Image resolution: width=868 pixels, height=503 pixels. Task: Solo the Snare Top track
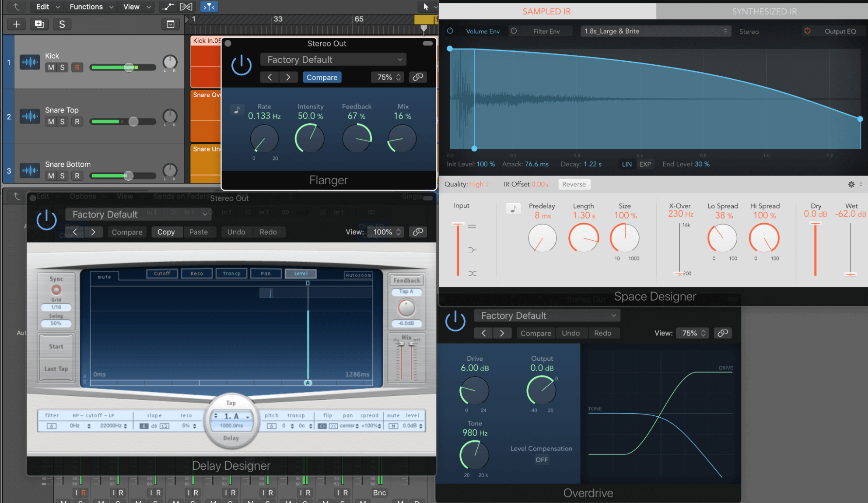point(63,122)
